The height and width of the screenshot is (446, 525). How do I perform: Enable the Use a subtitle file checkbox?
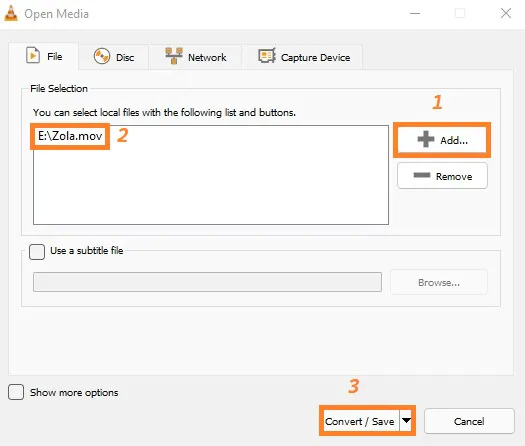37,252
